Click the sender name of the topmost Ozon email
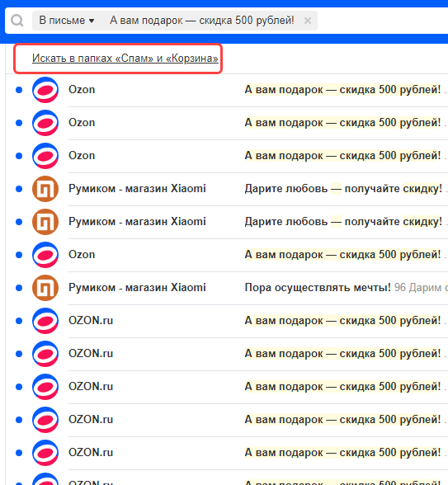This screenshot has width=448, height=485. [x=82, y=90]
